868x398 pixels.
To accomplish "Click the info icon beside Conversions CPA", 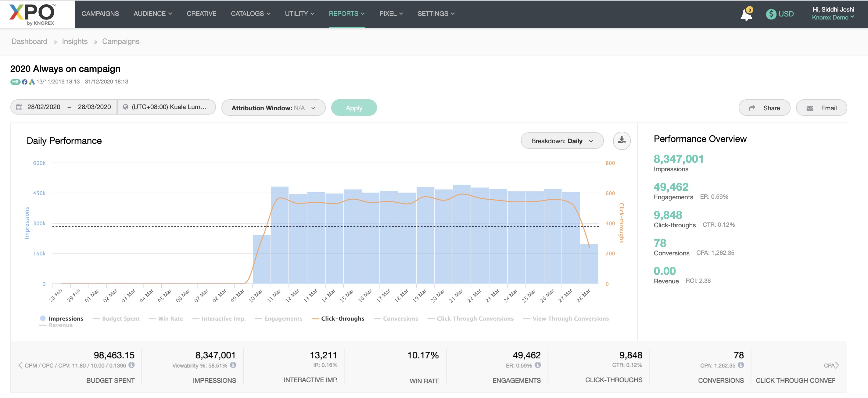I will pos(741,365).
